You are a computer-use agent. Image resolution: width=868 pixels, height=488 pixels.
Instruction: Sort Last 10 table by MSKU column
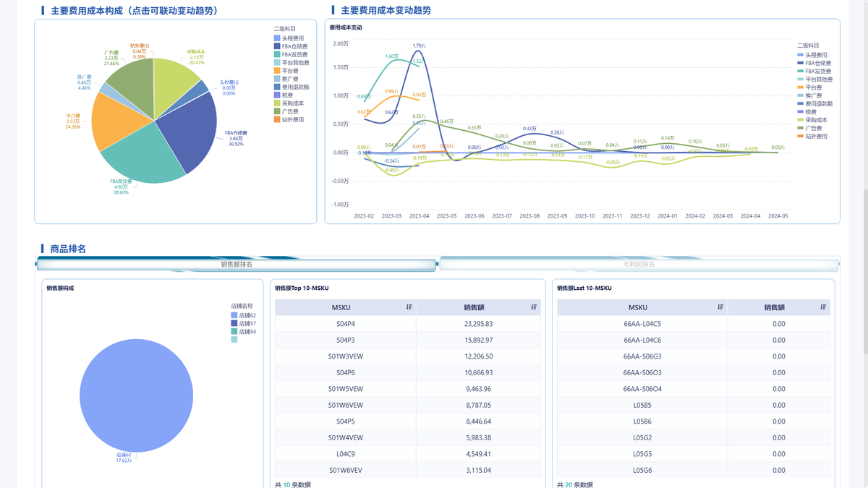pos(720,307)
